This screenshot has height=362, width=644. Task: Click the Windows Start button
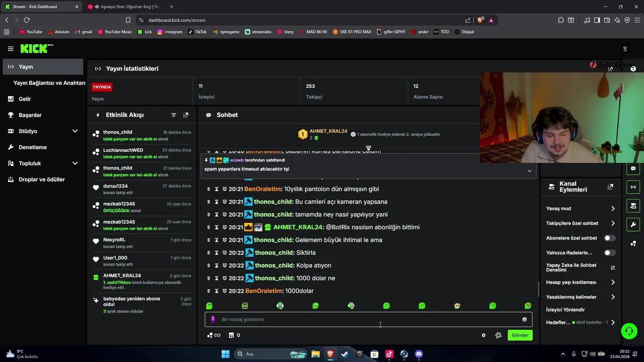pos(225,354)
